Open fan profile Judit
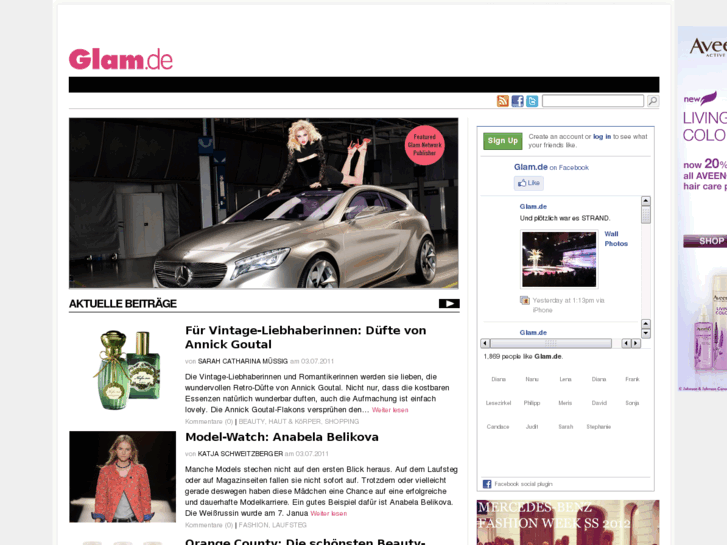727x545 pixels. (x=532, y=427)
